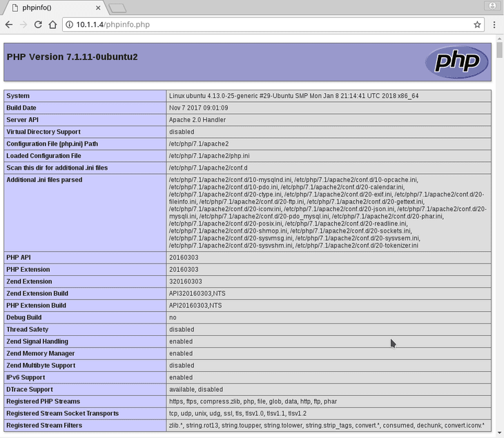Click Scan this dir for additional .ini files

(57, 168)
